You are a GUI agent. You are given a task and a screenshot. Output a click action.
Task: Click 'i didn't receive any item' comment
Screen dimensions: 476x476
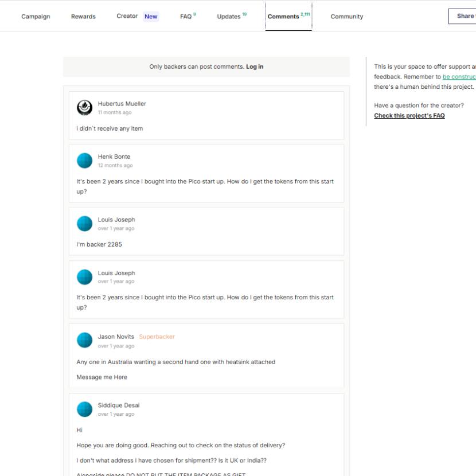[x=110, y=128]
